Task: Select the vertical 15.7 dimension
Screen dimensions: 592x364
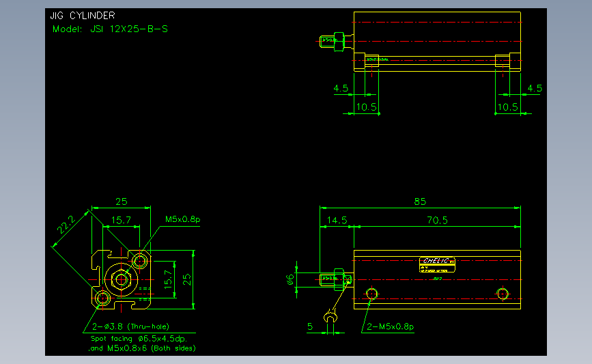Action: click(168, 279)
